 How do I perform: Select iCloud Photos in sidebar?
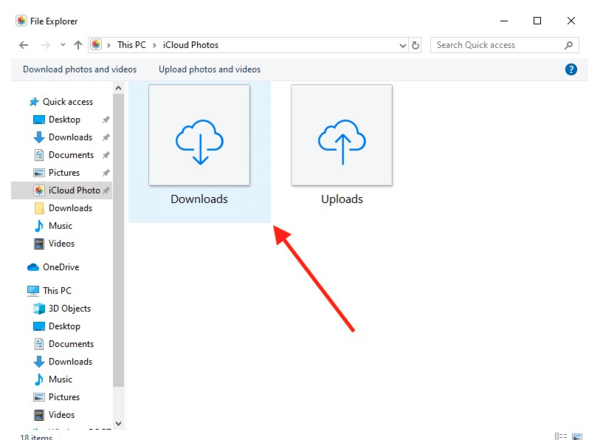[61, 190]
